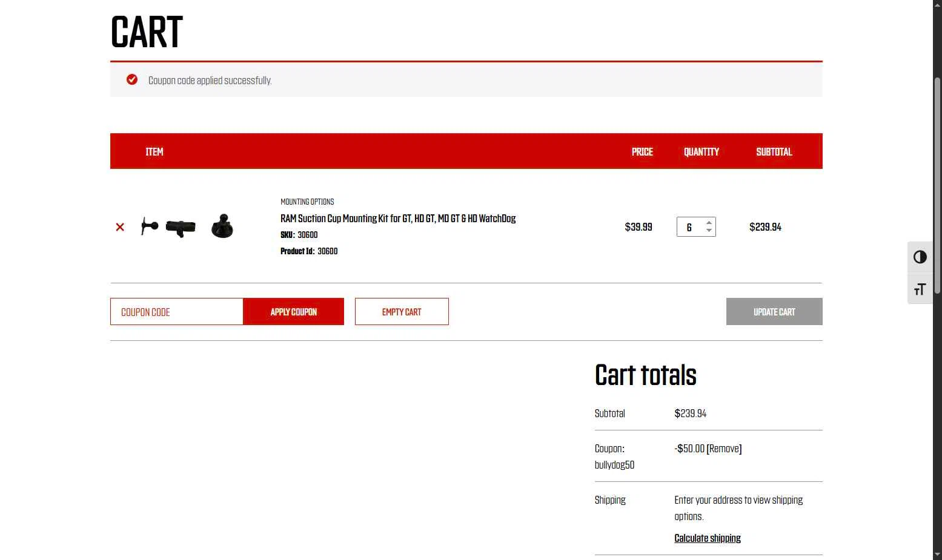Image resolution: width=942 pixels, height=560 pixels.
Task: Focus the Coupon Code input field
Action: (x=177, y=312)
